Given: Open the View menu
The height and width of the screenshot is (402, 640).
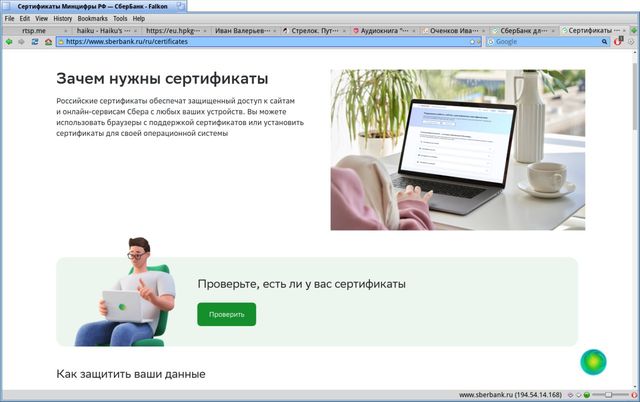Looking at the screenshot, I should (x=41, y=19).
